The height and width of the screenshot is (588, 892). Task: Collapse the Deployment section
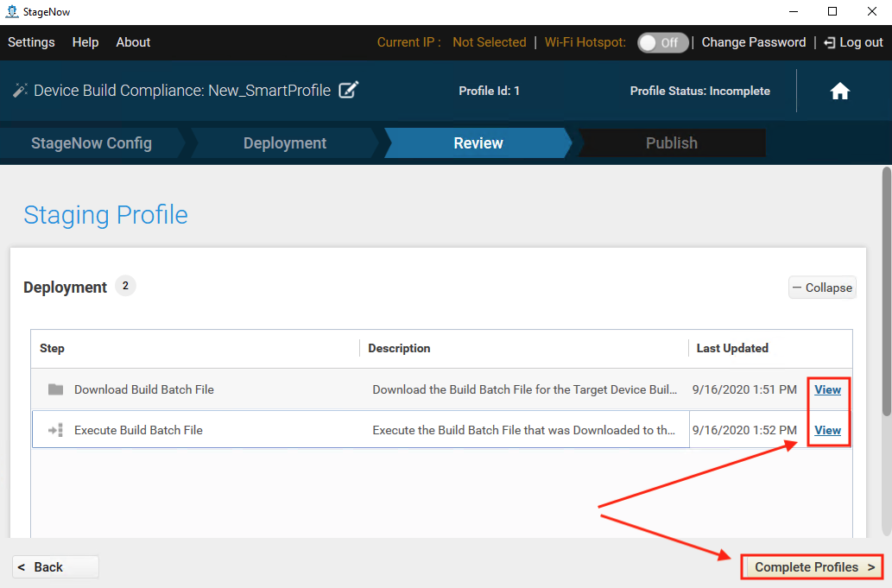point(821,288)
